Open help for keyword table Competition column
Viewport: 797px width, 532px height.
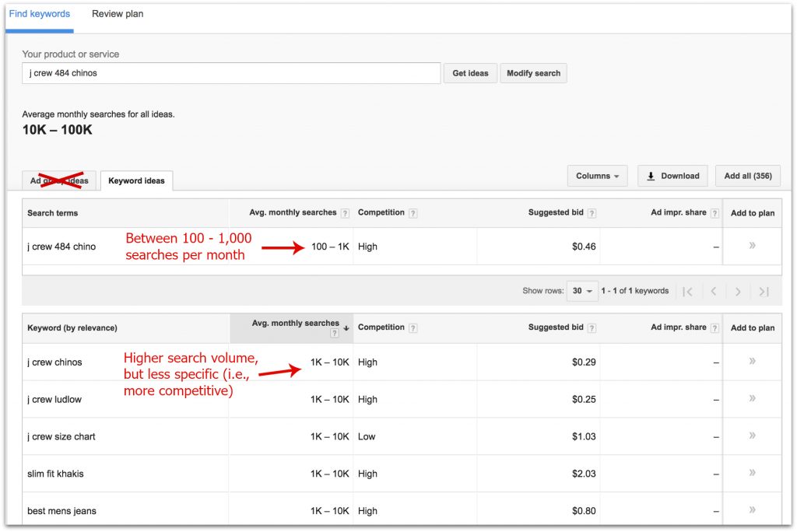coord(413,328)
